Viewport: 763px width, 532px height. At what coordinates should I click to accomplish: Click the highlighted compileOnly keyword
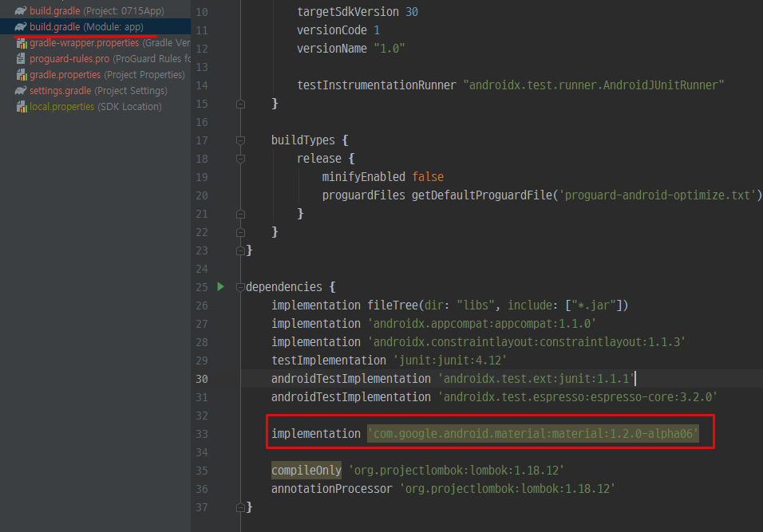pos(306,471)
